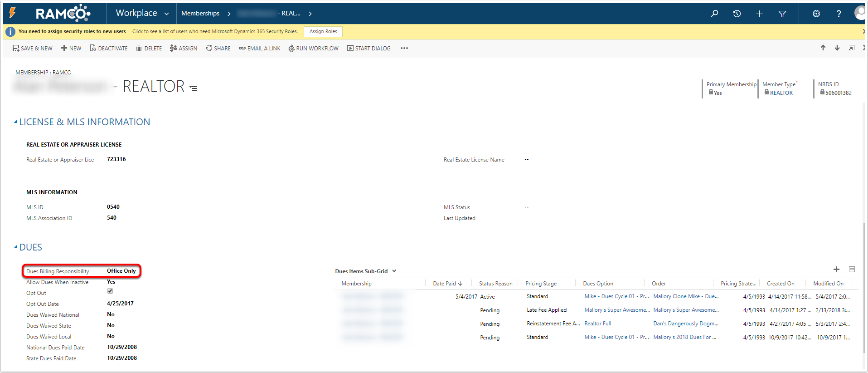Go to previous record up arrow
Image resolution: width=868 pixels, height=373 pixels.
(823, 48)
